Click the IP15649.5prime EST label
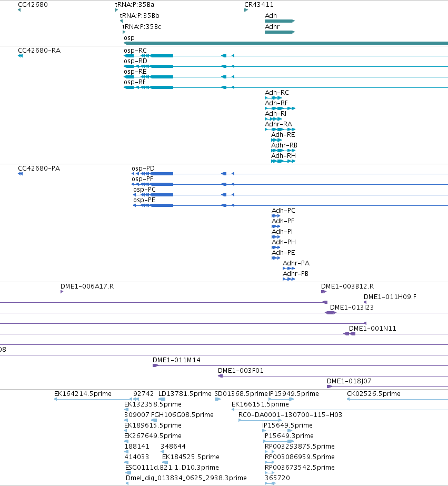 click(x=287, y=425)
